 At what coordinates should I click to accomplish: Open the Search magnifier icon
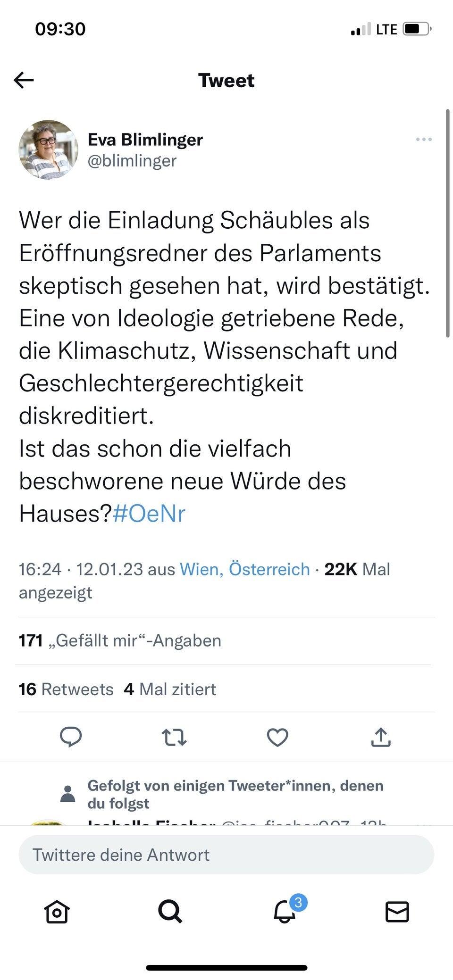(170, 912)
